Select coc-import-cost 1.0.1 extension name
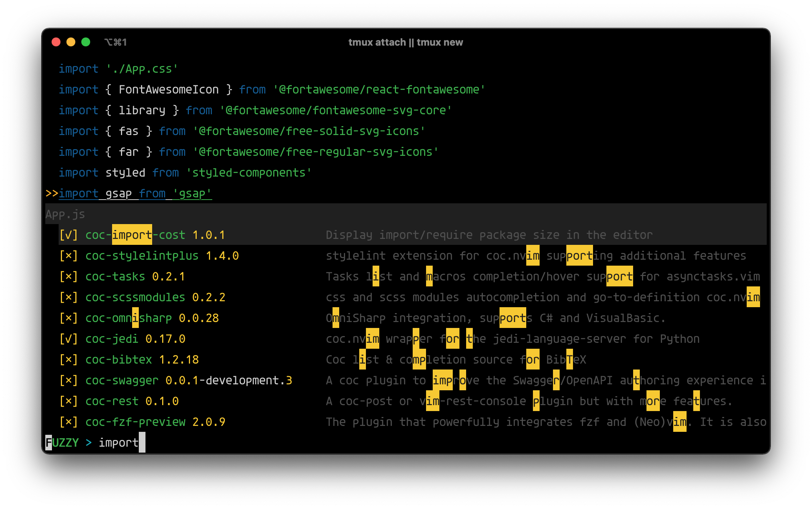Viewport: 812px width, 509px height. pos(155,235)
